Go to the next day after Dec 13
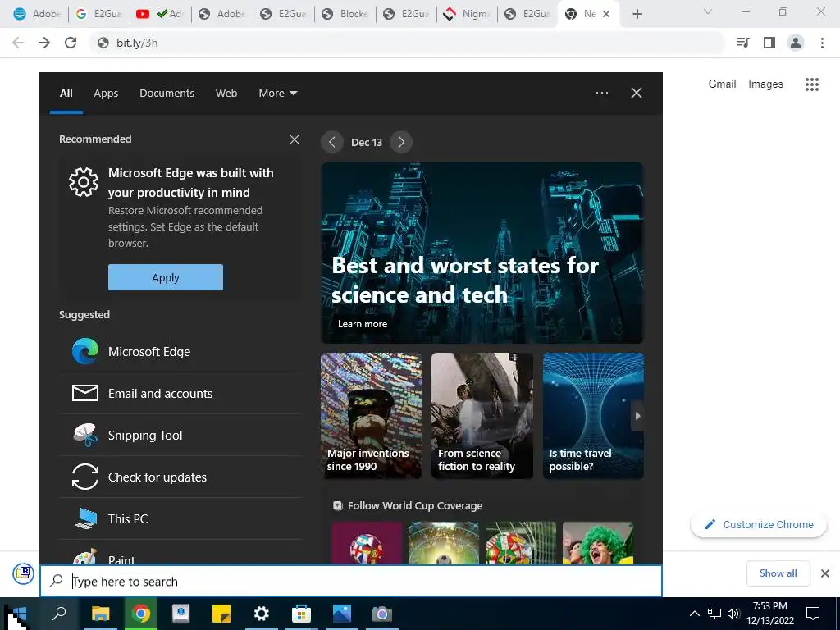This screenshot has width=840, height=630. pos(401,142)
